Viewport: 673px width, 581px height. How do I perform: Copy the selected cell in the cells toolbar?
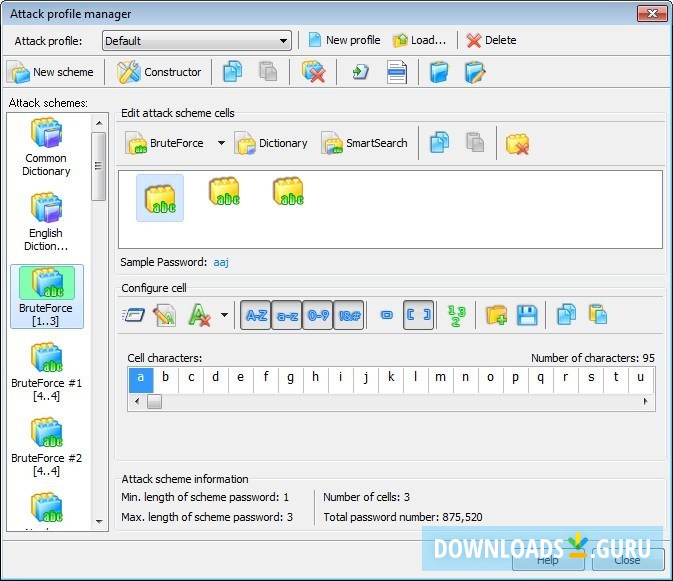(x=440, y=143)
